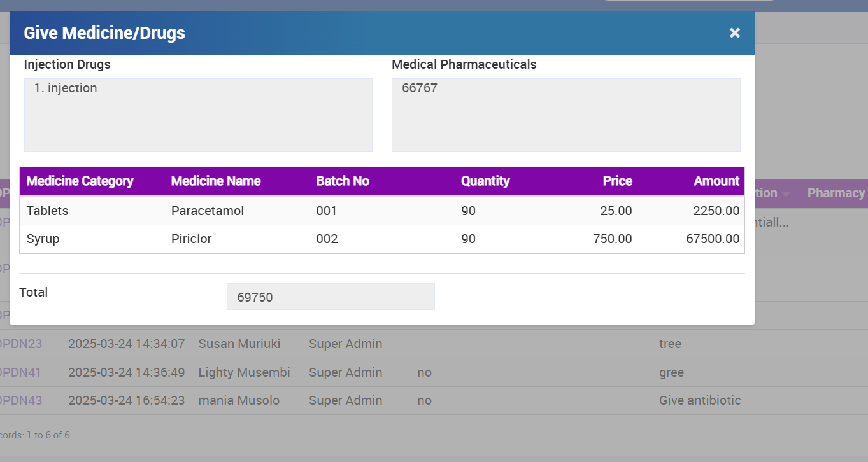Click the sort arrow beside Pharmacy column
This screenshot has height=462, width=868.
[786, 194]
